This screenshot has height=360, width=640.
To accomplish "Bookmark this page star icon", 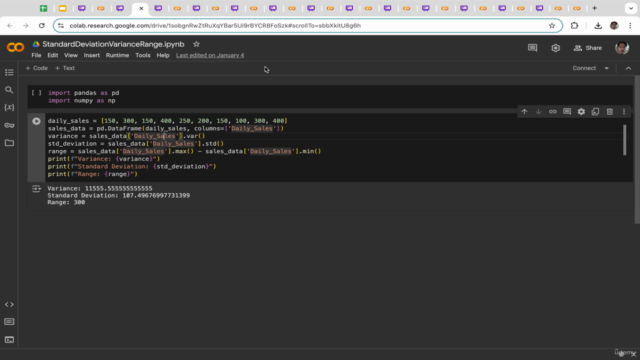I will click(x=552, y=25).
